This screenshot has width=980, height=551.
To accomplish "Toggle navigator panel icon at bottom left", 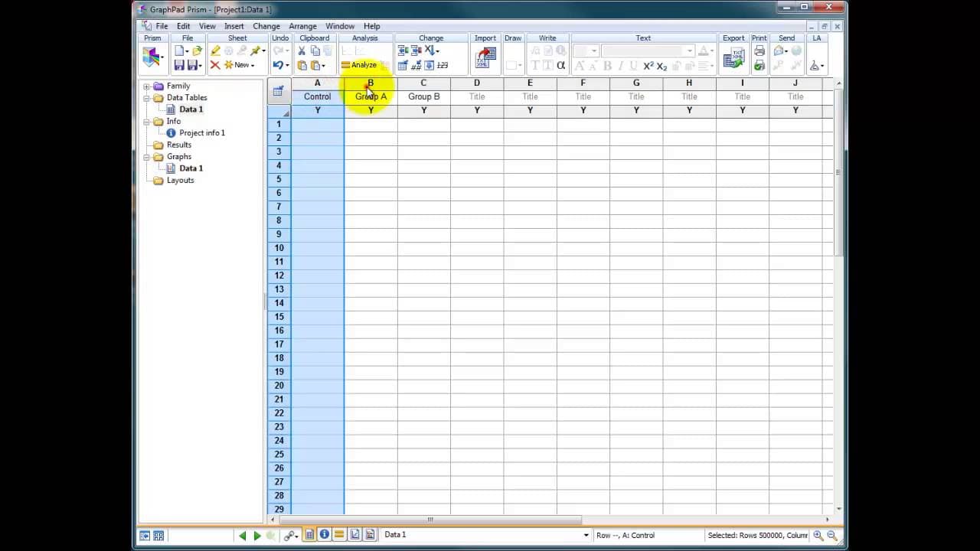I will pyautogui.click(x=145, y=536).
